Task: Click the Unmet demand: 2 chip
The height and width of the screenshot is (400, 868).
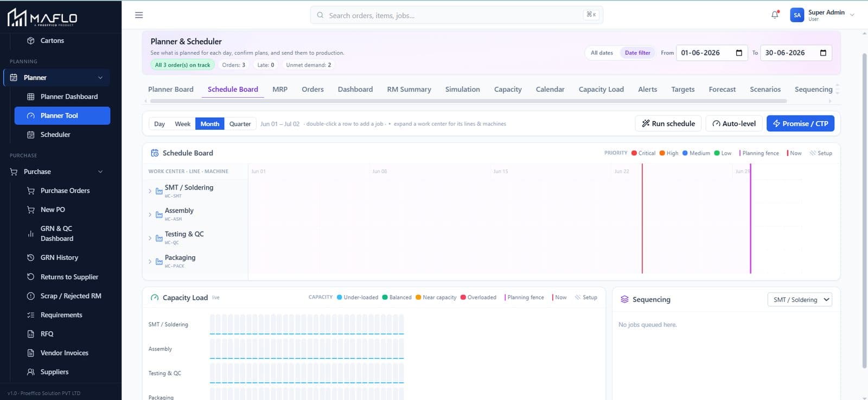Action: pyautogui.click(x=309, y=65)
